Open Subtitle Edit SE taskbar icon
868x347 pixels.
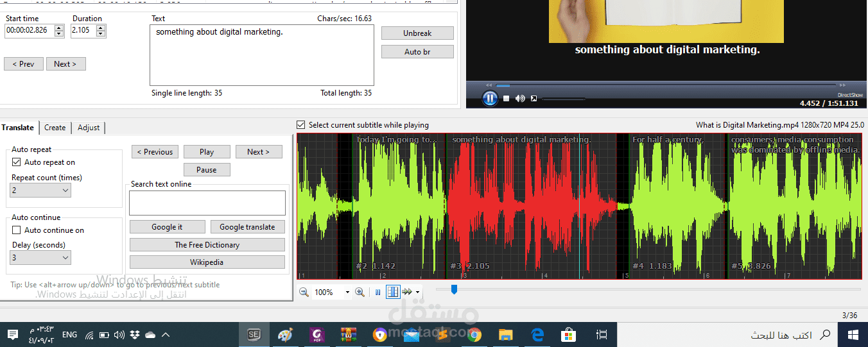point(254,334)
